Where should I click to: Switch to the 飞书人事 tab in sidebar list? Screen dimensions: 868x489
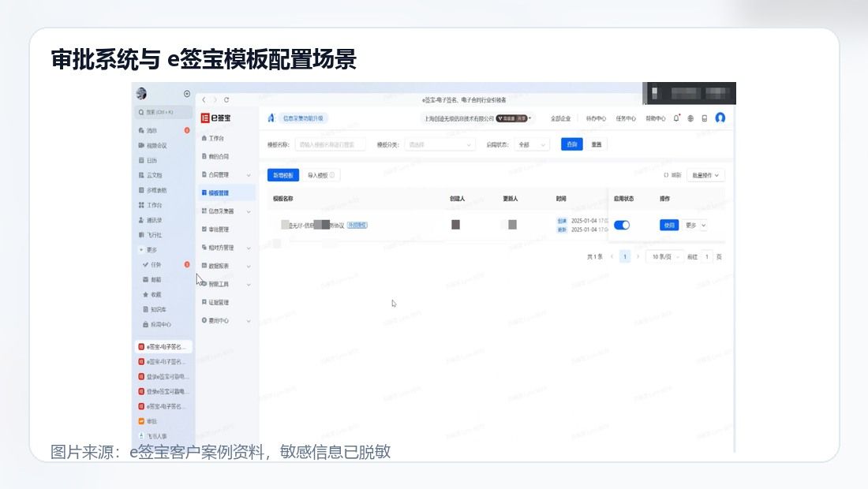click(153, 436)
